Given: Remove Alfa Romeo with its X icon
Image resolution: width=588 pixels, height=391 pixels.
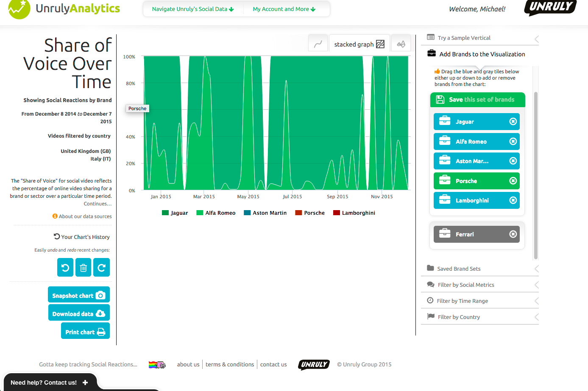Looking at the screenshot, I should click(x=513, y=141).
